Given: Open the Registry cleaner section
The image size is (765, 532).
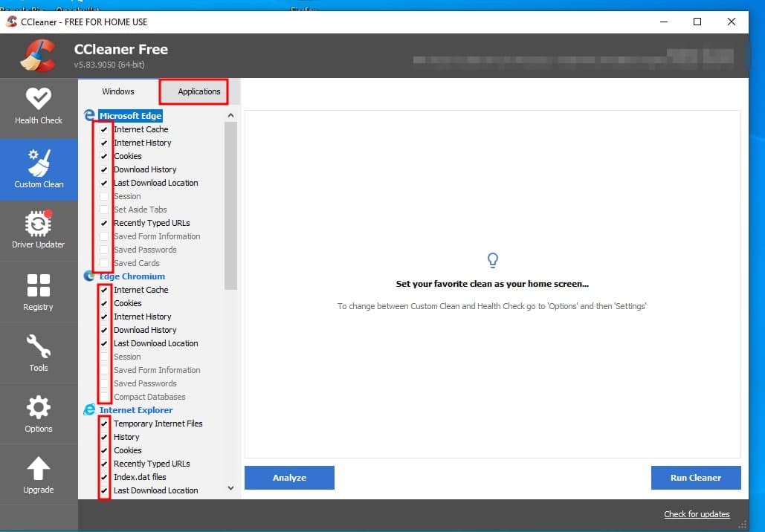Looking at the screenshot, I should pos(39,292).
